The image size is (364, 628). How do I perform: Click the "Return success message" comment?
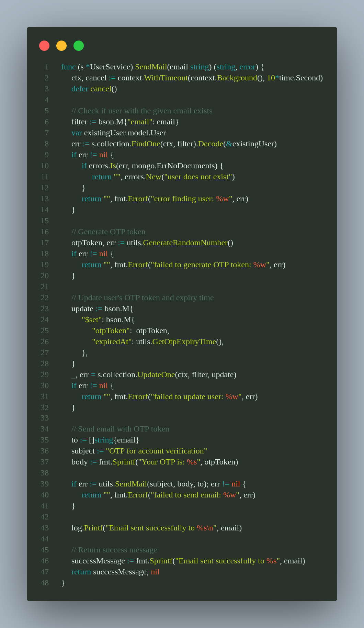pyautogui.click(x=114, y=550)
